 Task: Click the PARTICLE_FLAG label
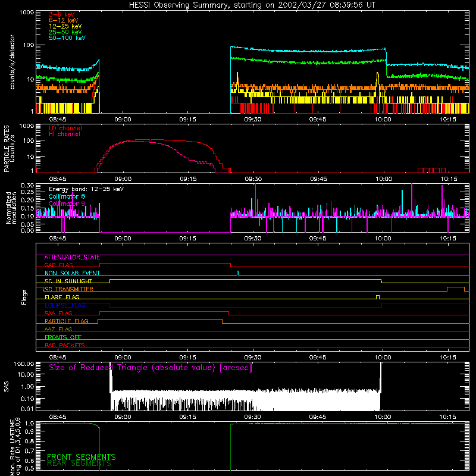(67, 321)
